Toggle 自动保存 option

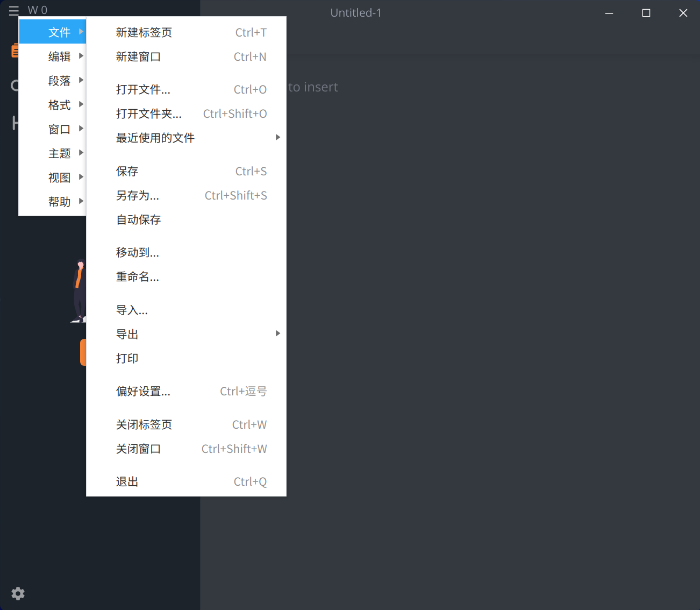point(186,219)
